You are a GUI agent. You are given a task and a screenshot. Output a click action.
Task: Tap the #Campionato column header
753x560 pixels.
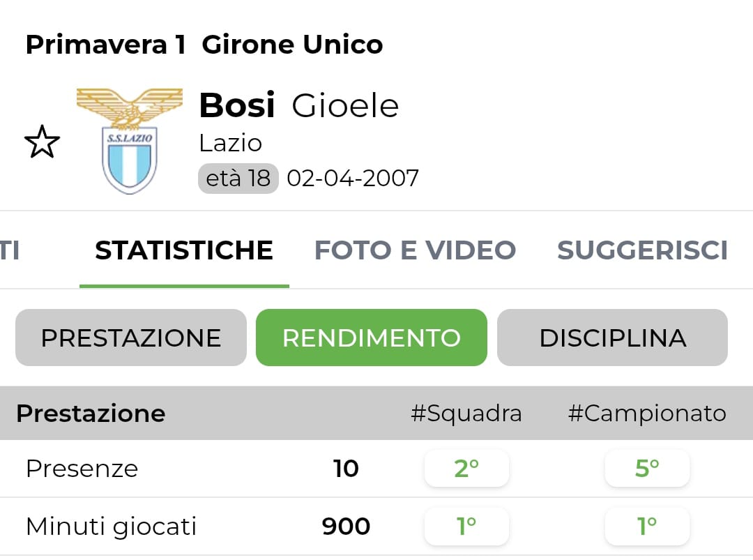pos(647,414)
